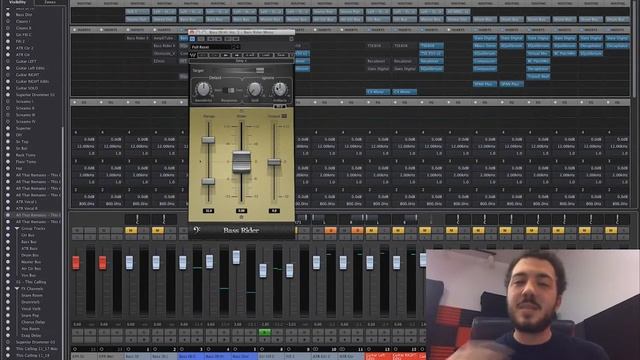Screen dimensions: 640x360
Task: Click the lower Range slider handle
Action: 208,181
